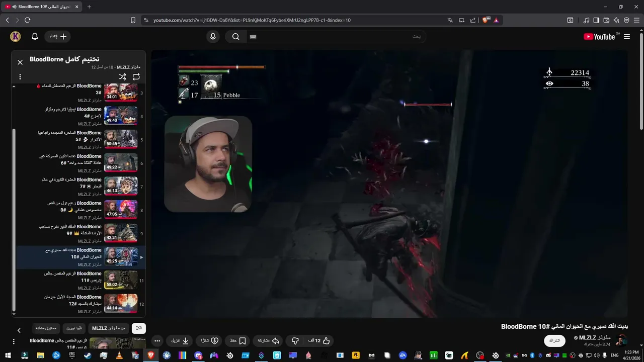Open browser main hamburger menu
Viewport: 644px width, 362px height.
(x=636, y=20)
